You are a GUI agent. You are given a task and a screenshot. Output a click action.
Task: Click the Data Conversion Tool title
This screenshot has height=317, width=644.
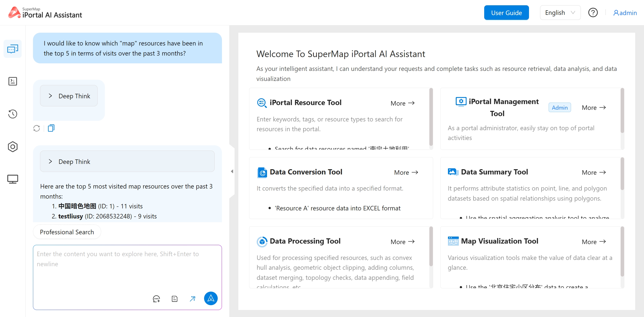pyautogui.click(x=306, y=172)
